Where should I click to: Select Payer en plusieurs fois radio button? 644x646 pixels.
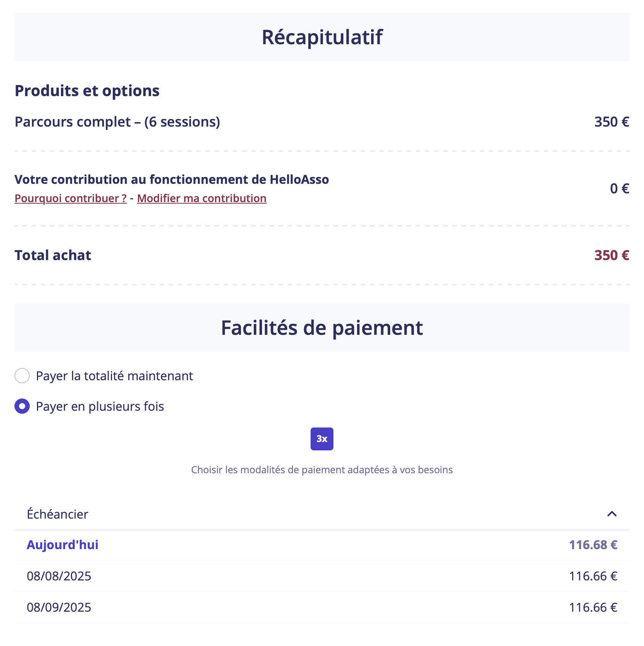pos(22,406)
